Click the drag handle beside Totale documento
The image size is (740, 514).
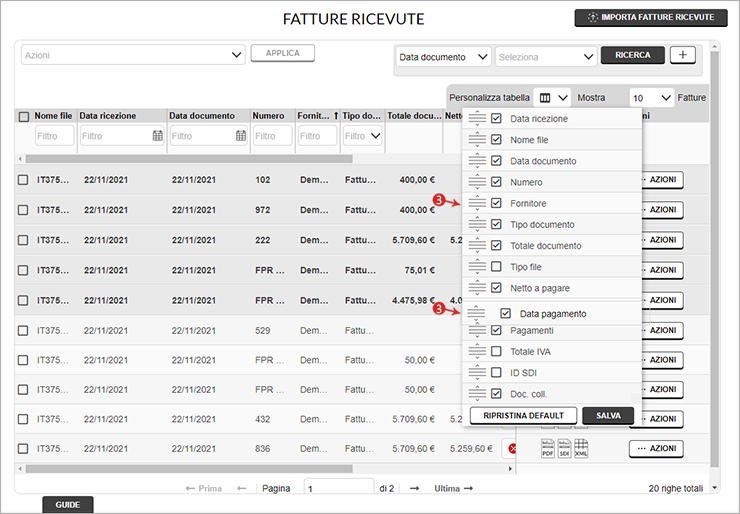pyautogui.click(x=477, y=245)
